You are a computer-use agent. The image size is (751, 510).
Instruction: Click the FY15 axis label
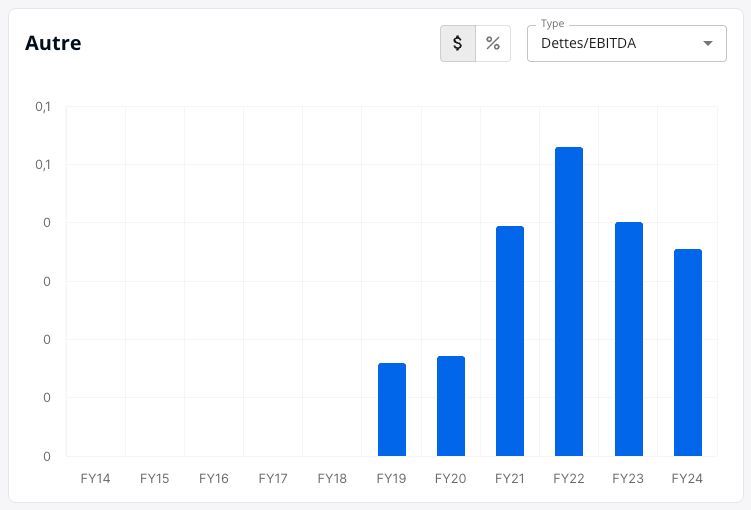pos(154,478)
